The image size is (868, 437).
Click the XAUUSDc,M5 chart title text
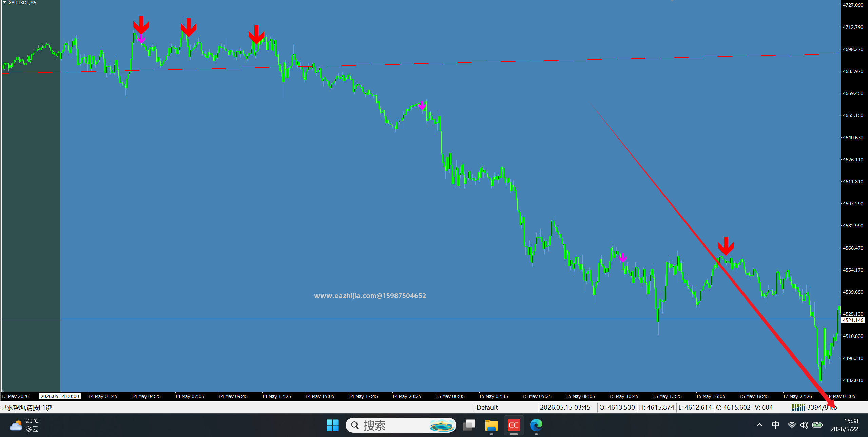(x=22, y=3)
